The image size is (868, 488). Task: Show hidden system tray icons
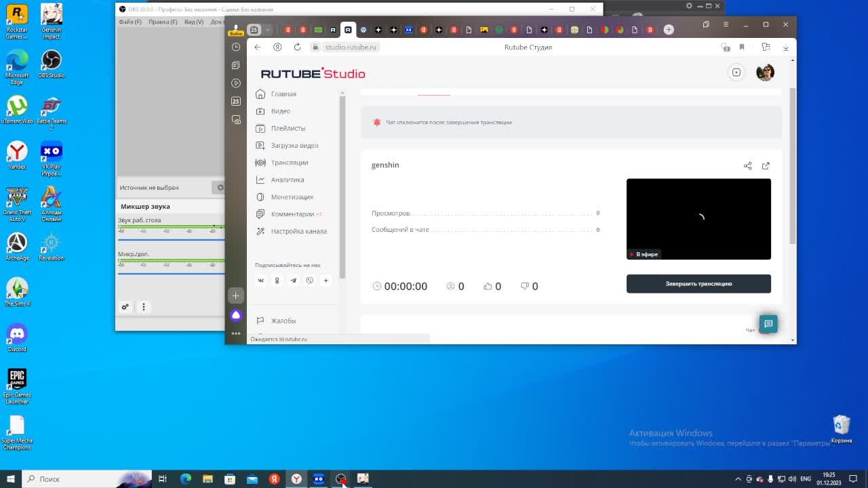pos(738,479)
